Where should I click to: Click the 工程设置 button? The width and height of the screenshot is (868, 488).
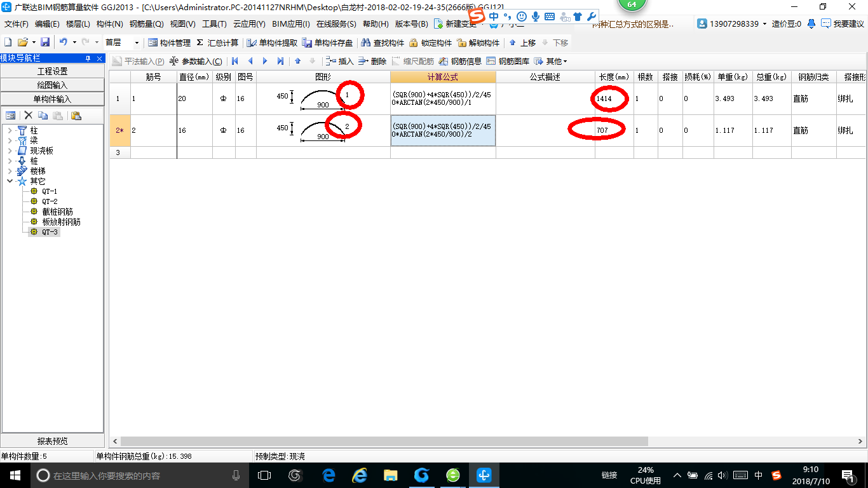53,71
